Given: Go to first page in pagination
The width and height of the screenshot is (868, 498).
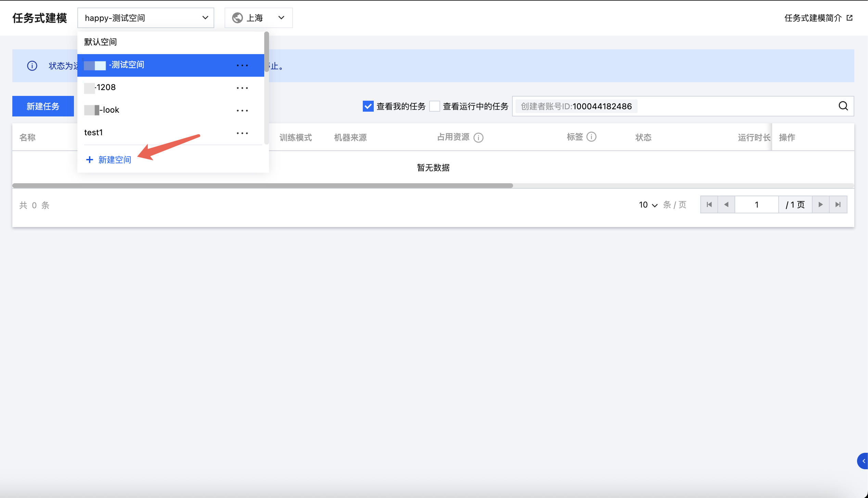Looking at the screenshot, I should click(x=709, y=204).
